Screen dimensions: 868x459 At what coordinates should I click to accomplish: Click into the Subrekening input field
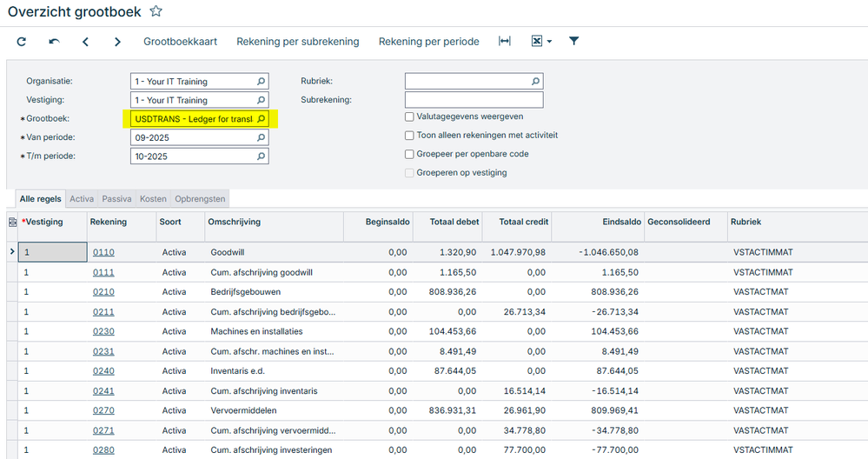pos(474,100)
